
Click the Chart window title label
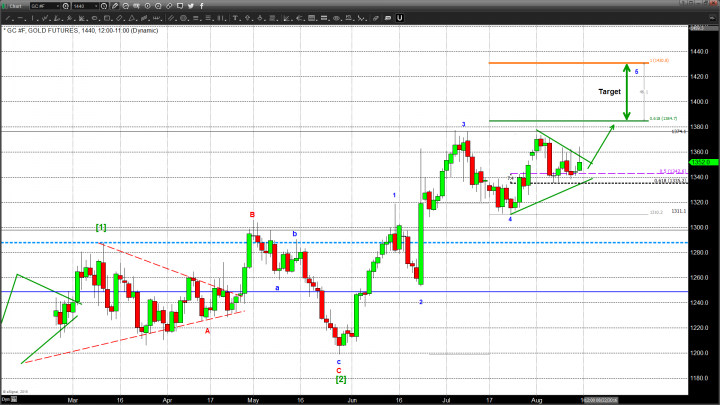pyautogui.click(x=16, y=6)
